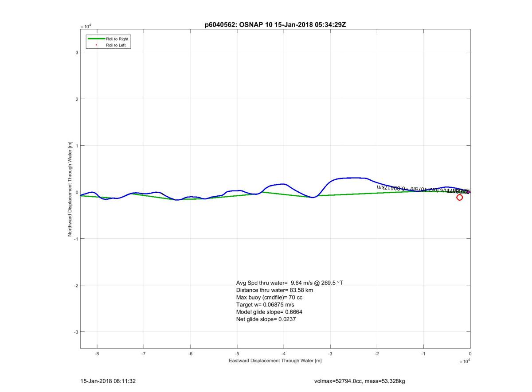Click the blue track peak near x=-2.5
The height and width of the screenshot is (392, 532).
pos(353,178)
